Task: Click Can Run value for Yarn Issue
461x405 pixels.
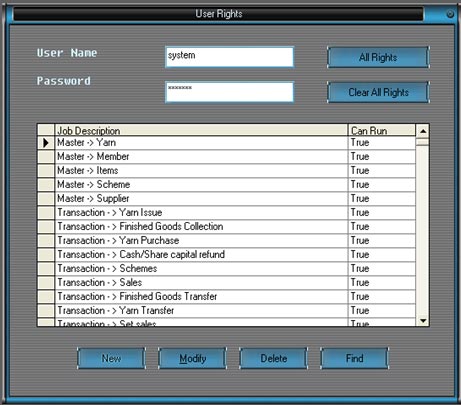Action: (x=382, y=213)
